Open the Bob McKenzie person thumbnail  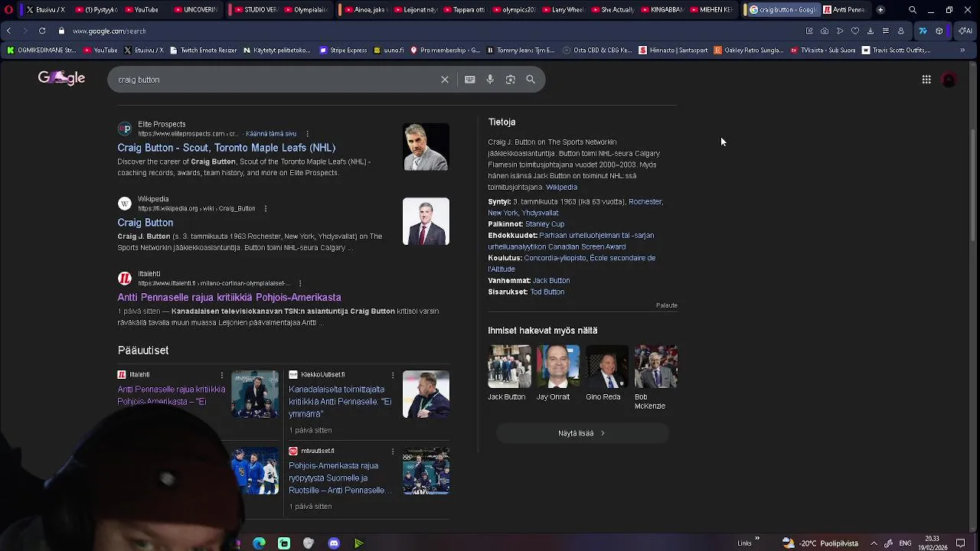(x=656, y=367)
